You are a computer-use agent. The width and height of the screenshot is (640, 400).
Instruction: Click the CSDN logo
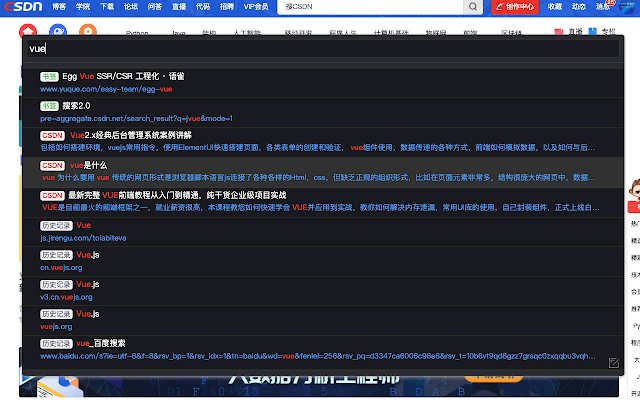tap(23, 6)
